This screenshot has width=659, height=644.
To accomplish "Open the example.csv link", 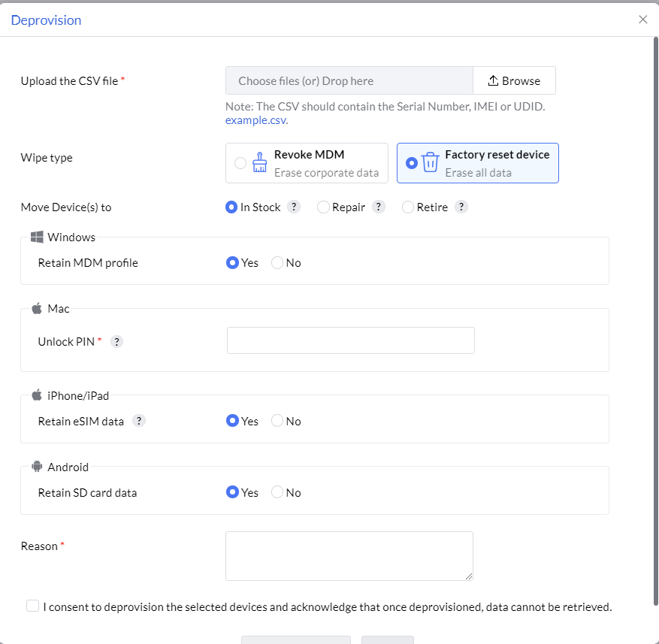I will click(255, 120).
